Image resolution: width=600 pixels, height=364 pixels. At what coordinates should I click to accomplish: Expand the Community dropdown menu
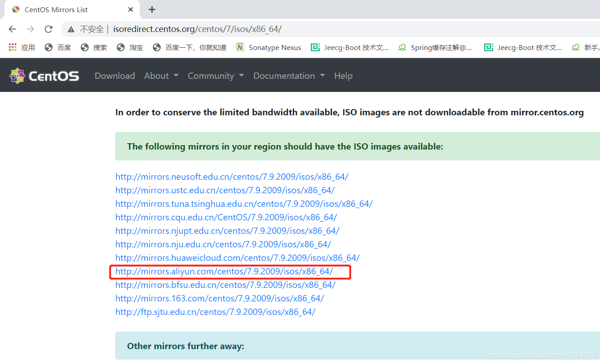[x=216, y=76]
